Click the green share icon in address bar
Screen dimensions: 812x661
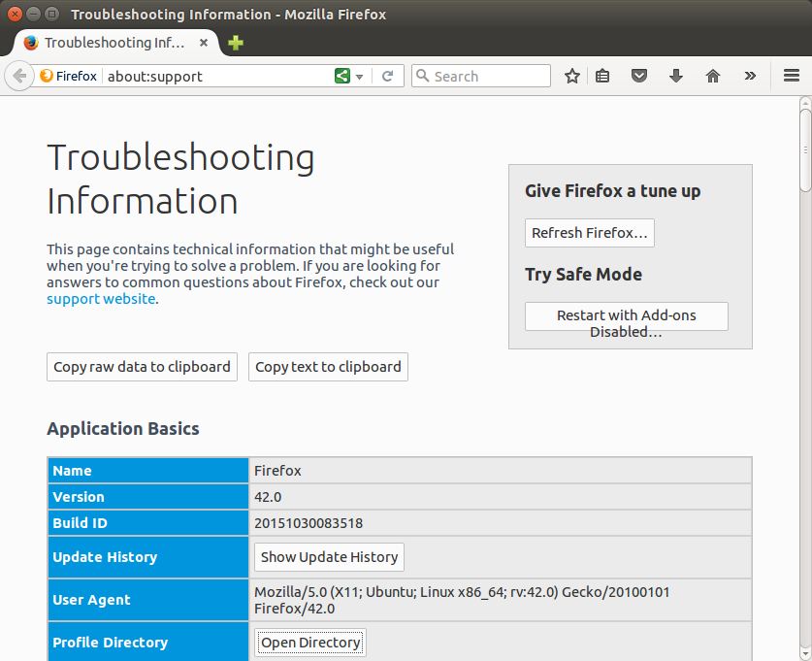click(x=341, y=76)
